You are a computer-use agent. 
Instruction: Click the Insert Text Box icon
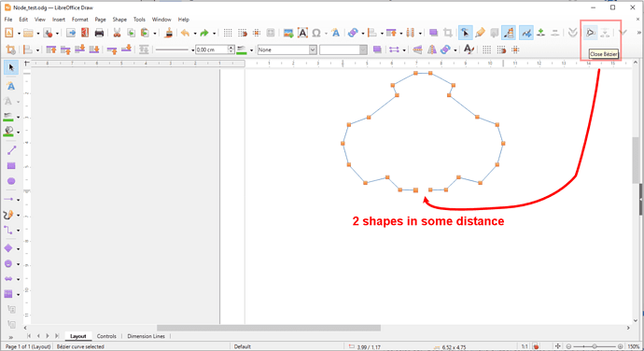point(302,33)
